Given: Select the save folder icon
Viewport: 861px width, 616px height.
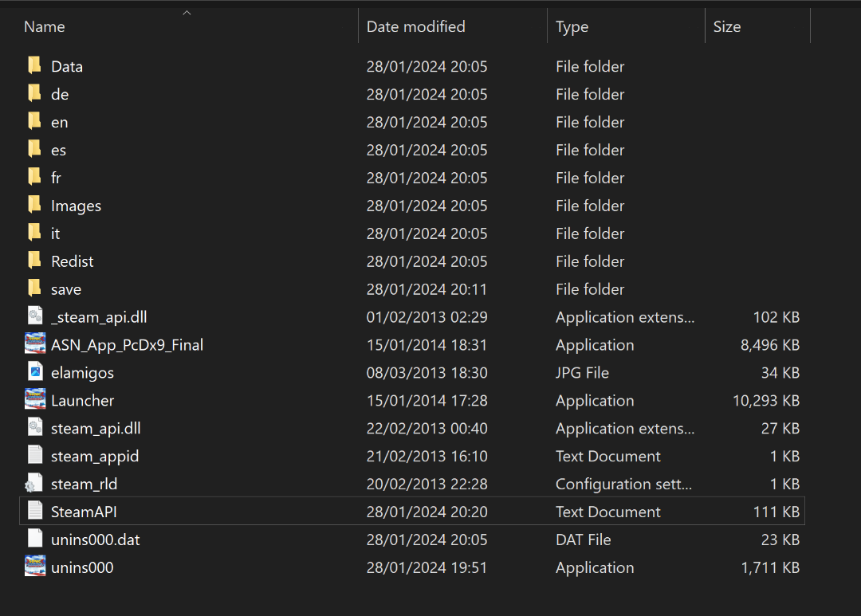Looking at the screenshot, I should coord(34,288).
